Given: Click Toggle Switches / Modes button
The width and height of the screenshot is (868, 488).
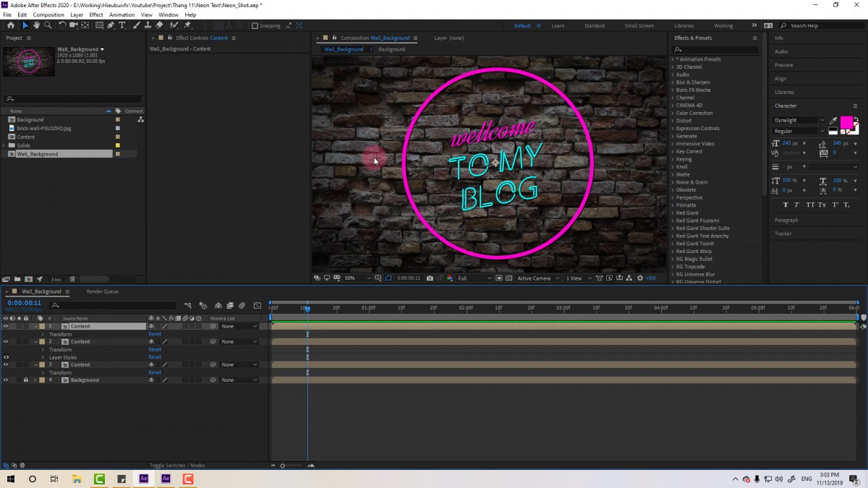Looking at the screenshot, I should click(177, 466).
